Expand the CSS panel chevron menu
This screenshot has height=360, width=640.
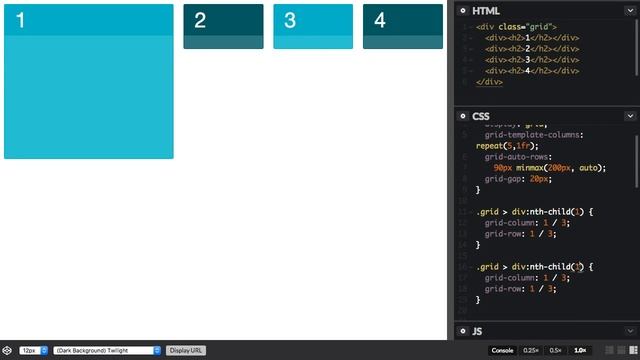point(630,116)
